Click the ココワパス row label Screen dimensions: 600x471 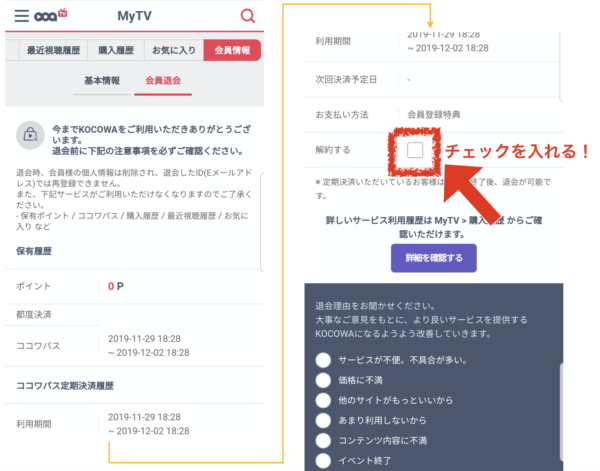coord(38,346)
